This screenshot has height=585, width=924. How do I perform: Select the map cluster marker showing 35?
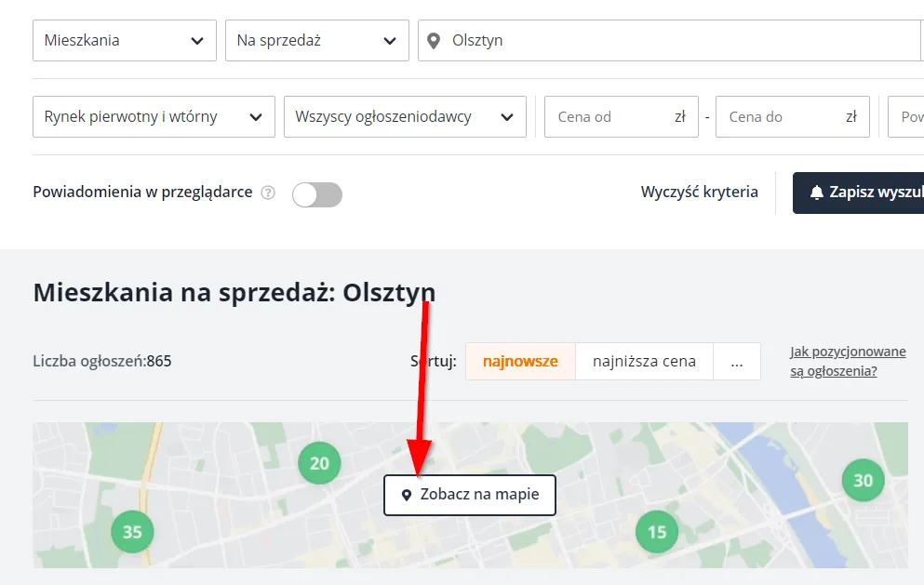[x=132, y=531]
